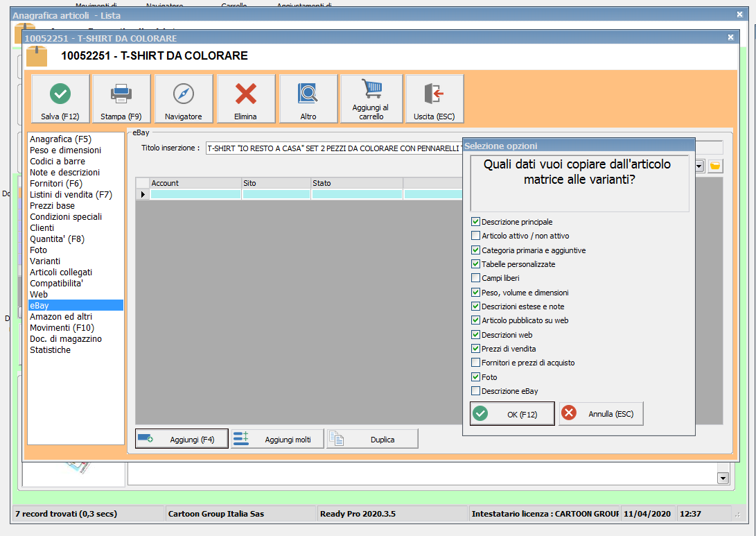
Task: Close the T-SHIRT DA COLORARE window
Action: [x=730, y=37]
